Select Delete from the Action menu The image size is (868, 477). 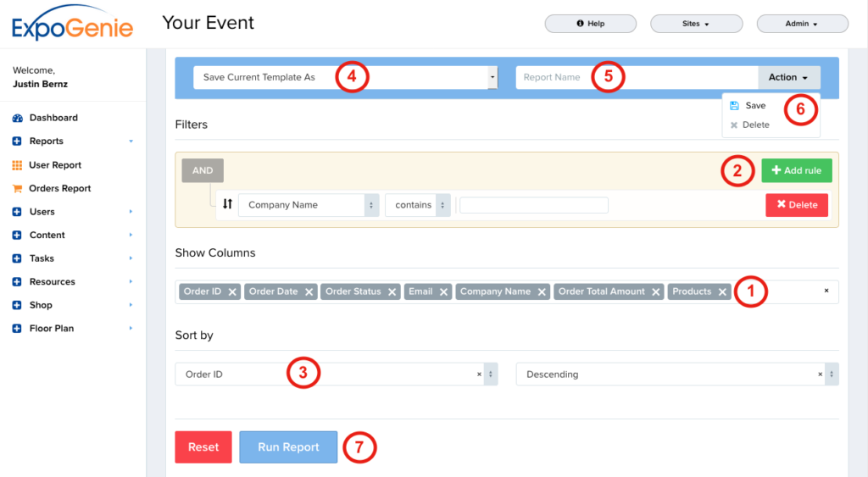[x=754, y=125]
